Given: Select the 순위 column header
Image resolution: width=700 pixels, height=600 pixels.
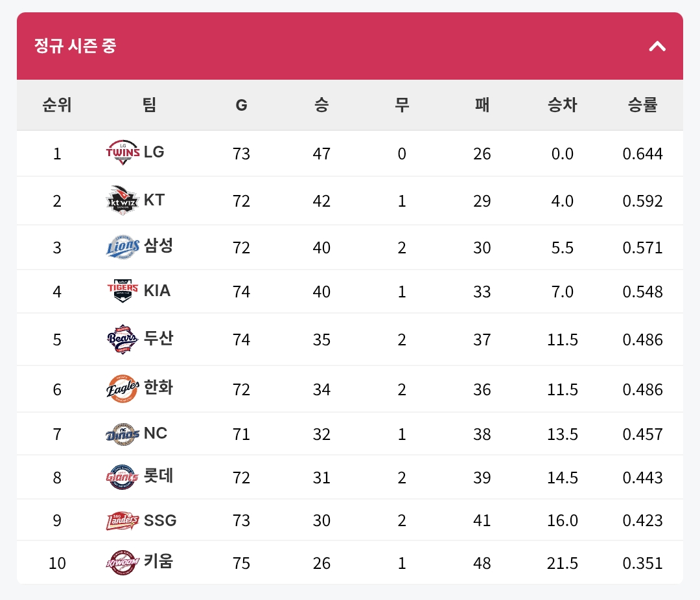Looking at the screenshot, I should tap(56, 105).
